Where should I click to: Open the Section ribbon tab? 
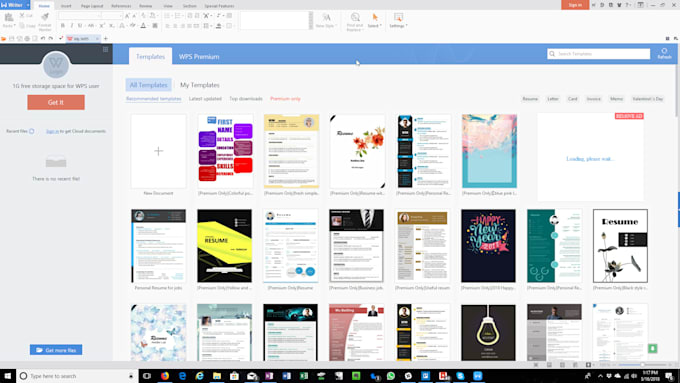tap(189, 6)
